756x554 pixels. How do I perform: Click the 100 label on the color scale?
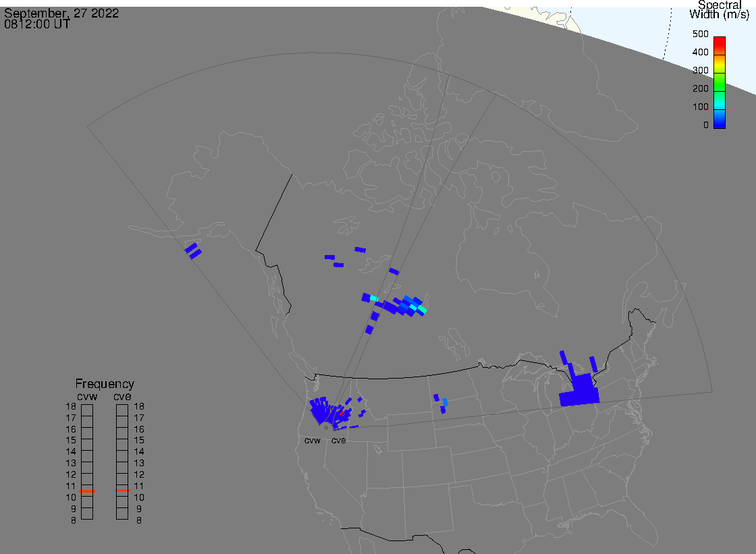[700, 107]
